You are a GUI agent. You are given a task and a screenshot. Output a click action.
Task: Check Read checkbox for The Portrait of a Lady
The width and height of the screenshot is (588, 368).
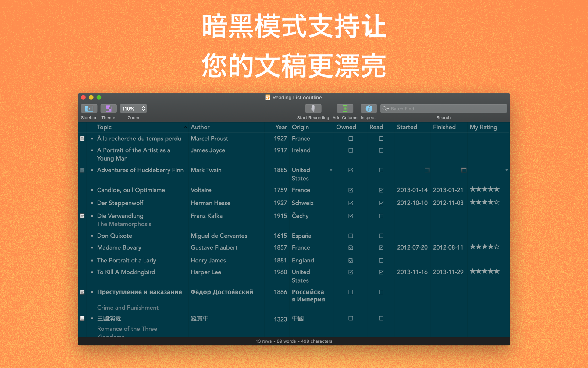381,260
